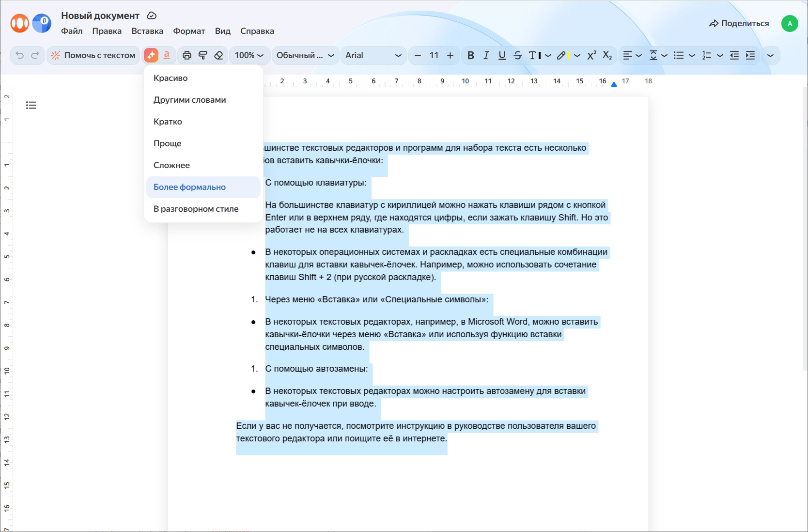Undo the last action
The height and width of the screenshot is (532, 808).
[20, 55]
